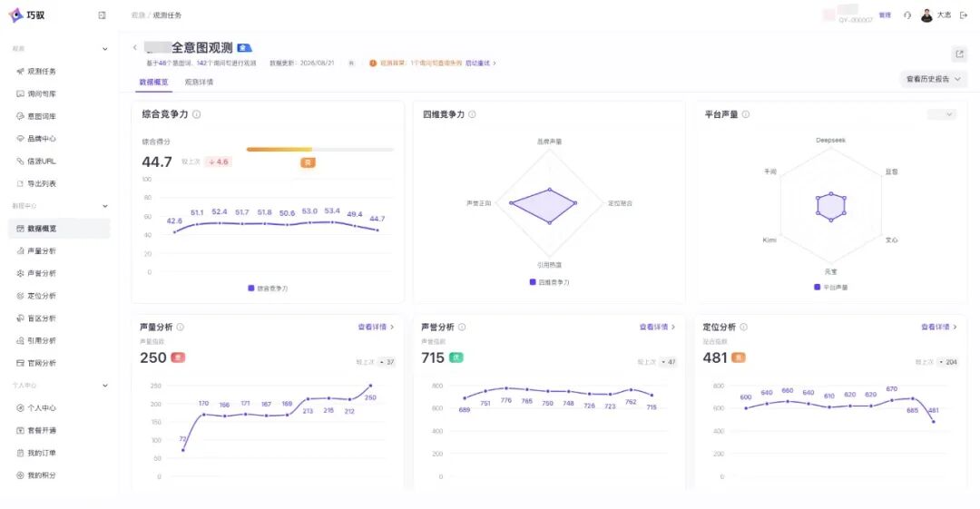Click the 数据概览 sidebar icon
This screenshot has width=980, height=509.
[20, 229]
